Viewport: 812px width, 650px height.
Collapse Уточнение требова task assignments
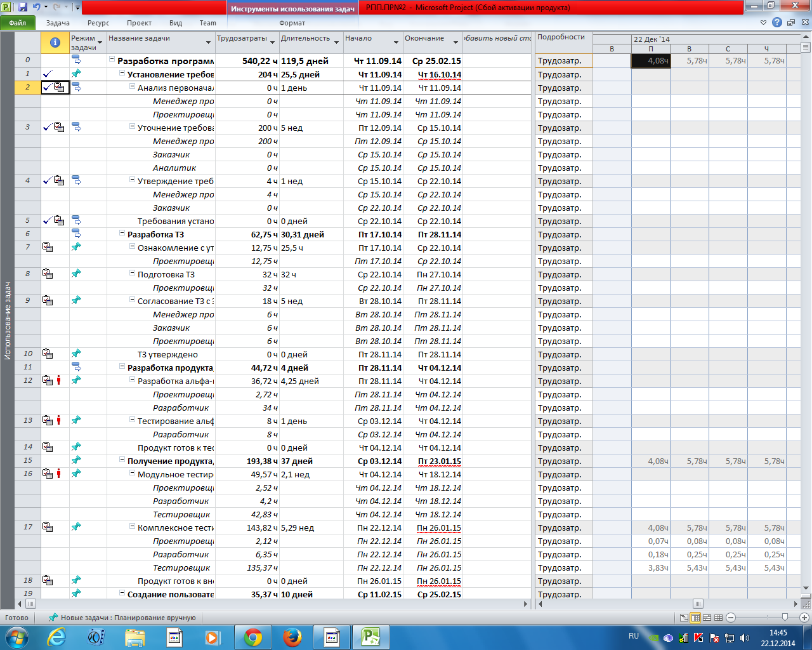(x=133, y=127)
